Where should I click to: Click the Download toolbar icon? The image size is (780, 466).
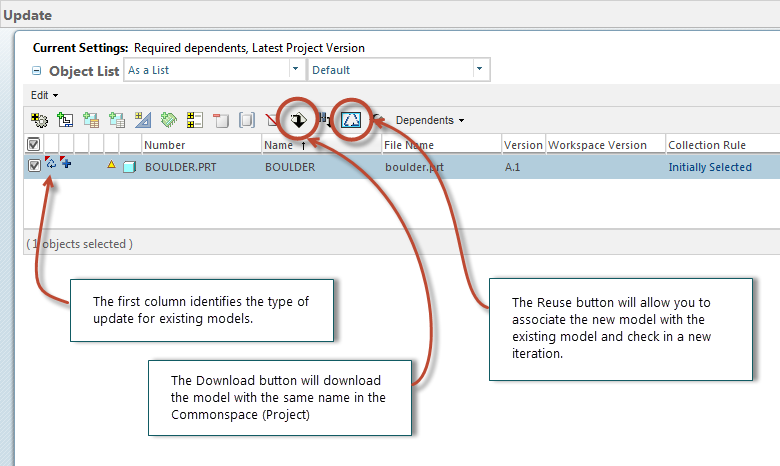pos(298,120)
